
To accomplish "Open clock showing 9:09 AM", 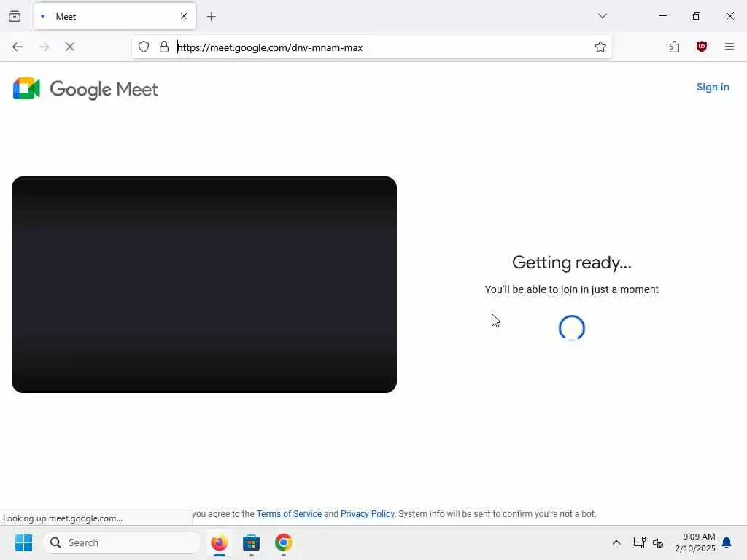I will (x=695, y=542).
